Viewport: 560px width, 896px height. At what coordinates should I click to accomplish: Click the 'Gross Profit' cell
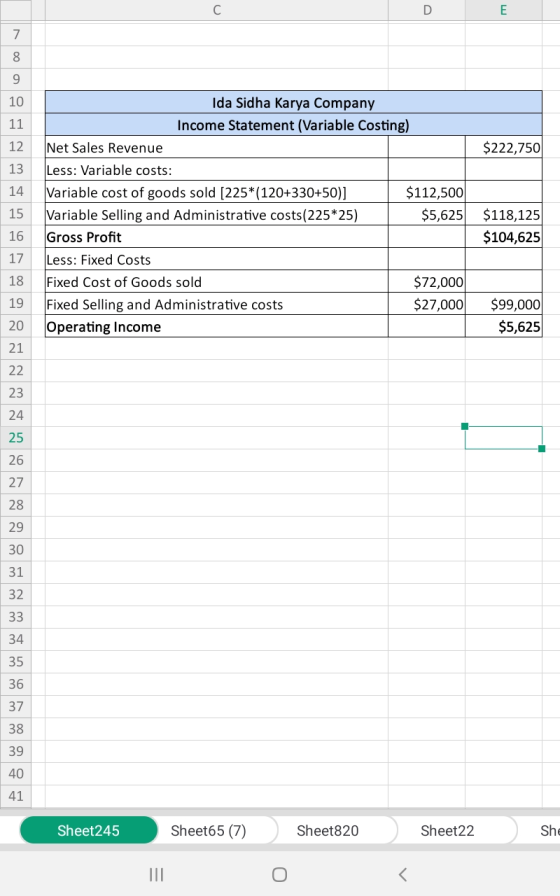(217, 237)
